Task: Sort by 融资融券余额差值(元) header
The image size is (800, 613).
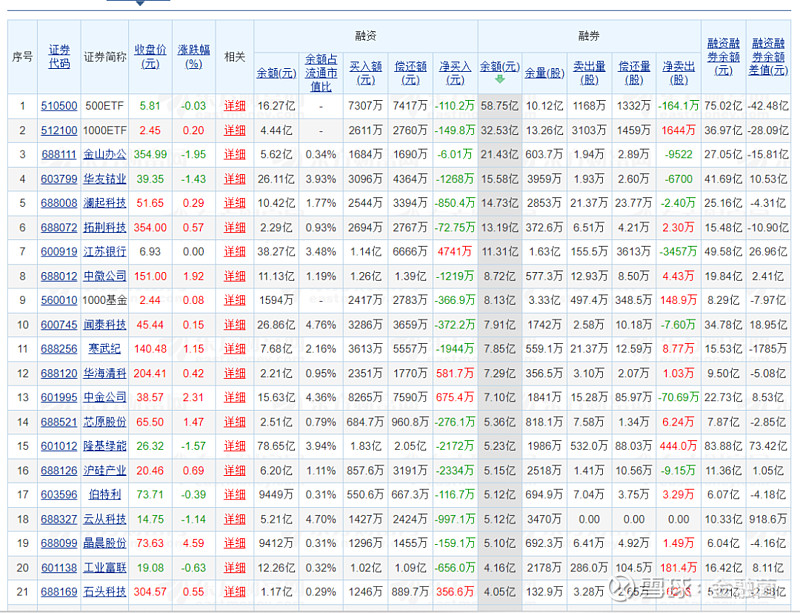Action: click(768, 57)
